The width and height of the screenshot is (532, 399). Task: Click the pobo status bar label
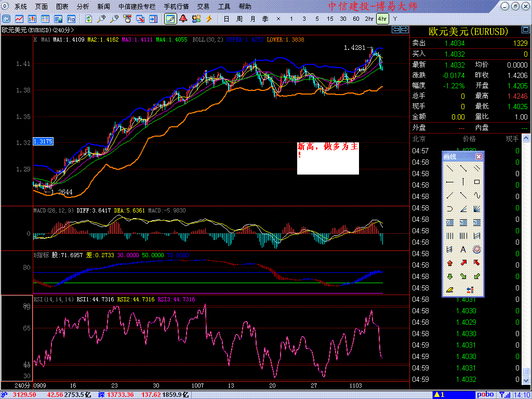coord(485,395)
